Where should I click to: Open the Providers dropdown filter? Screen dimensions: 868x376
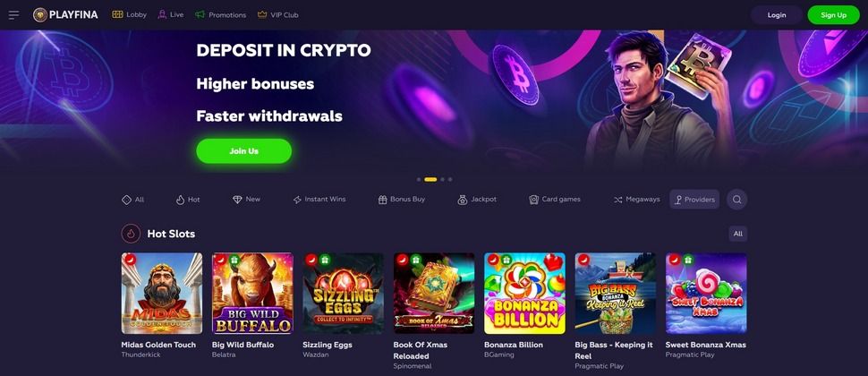(694, 200)
